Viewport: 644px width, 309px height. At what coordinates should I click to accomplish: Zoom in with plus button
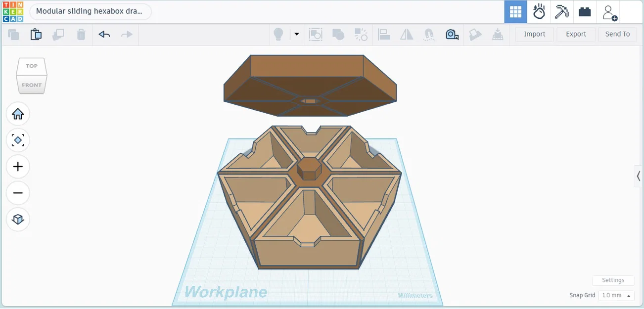click(18, 167)
